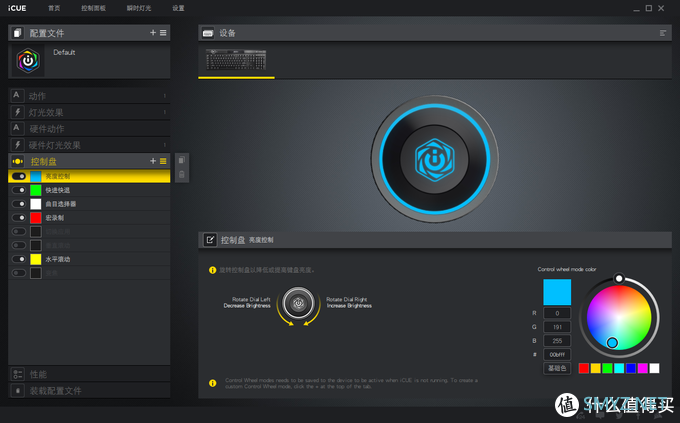Screen dimensions: 680x423
Task: Toggle the 水平滚动 horizontal scroll switch
Action: pyautogui.click(x=19, y=259)
